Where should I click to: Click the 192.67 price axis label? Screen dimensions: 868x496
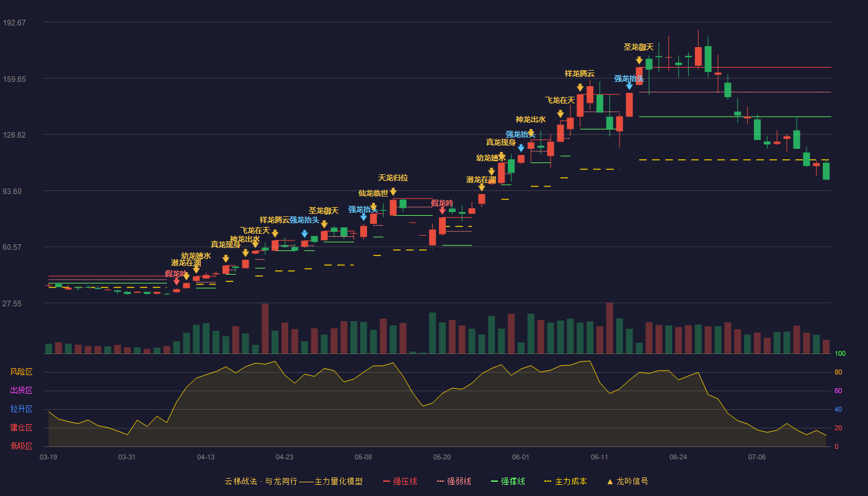14,23
